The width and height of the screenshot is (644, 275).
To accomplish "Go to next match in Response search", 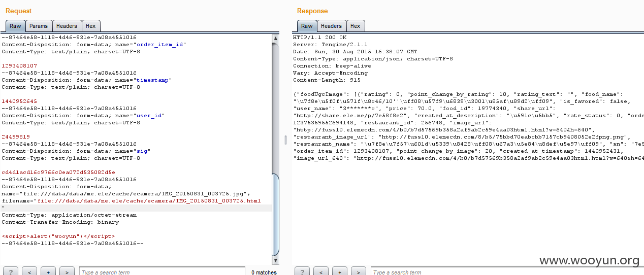I will tap(359, 271).
